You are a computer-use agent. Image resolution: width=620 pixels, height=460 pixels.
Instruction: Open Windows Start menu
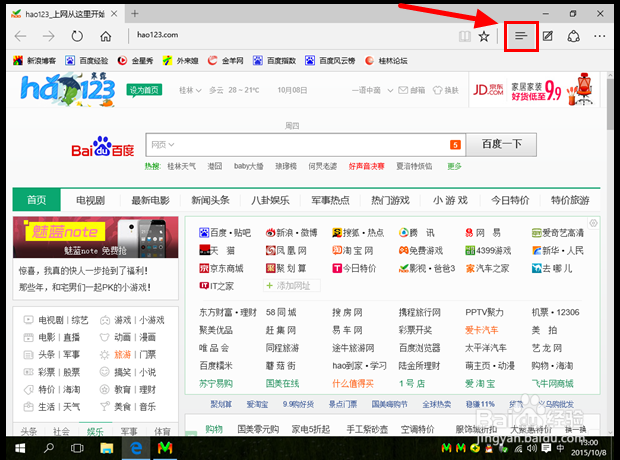tap(20, 448)
